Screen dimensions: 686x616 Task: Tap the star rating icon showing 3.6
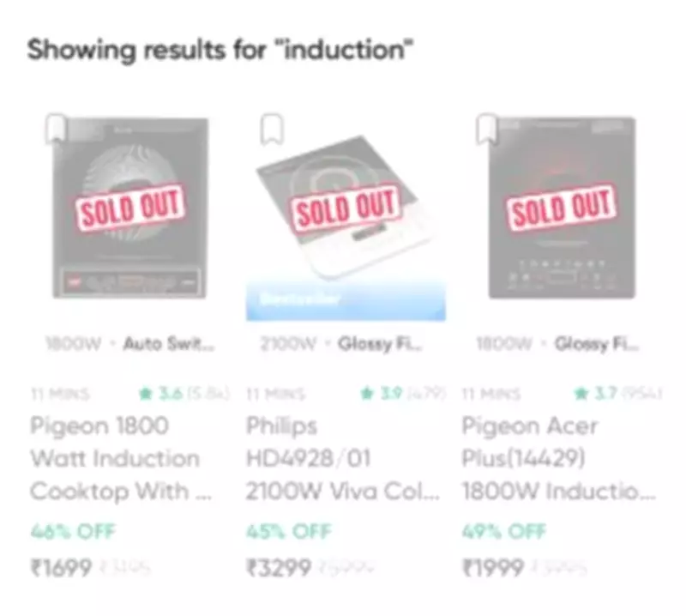[144, 393]
